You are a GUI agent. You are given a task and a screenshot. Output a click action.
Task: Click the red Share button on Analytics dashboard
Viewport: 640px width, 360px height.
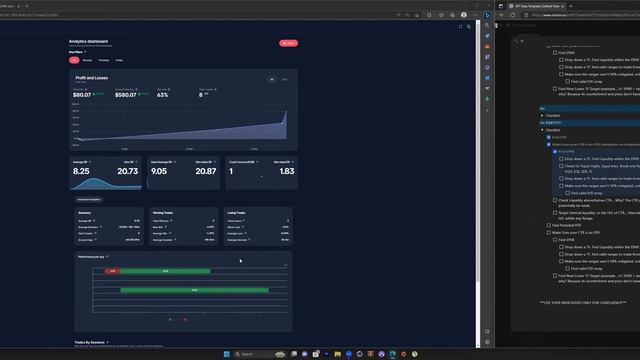289,43
